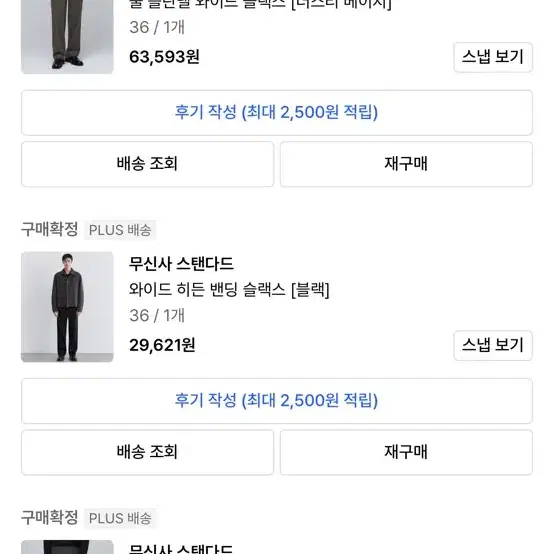Tap 재구매 for the black hidden banding slacks
Viewport: 554px width, 554px height.
tap(406, 453)
